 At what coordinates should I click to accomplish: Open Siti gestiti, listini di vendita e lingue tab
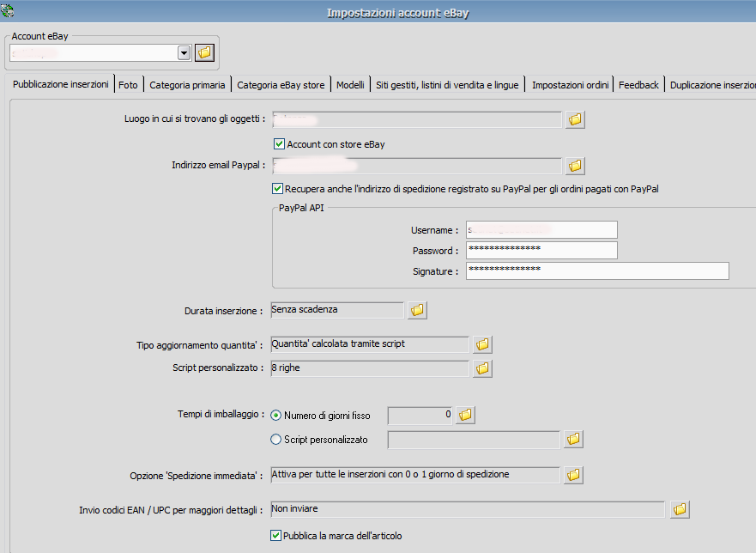(x=447, y=85)
